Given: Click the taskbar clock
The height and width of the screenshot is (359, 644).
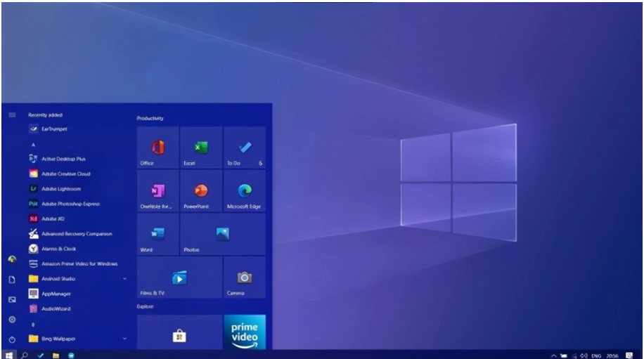Looking at the screenshot, I should coord(612,355).
